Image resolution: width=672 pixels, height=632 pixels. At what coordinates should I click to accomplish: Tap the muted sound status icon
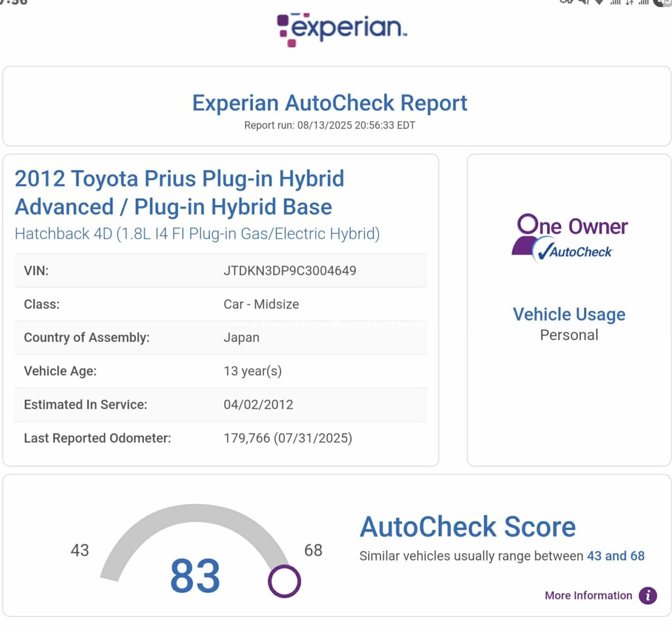pos(584,2)
